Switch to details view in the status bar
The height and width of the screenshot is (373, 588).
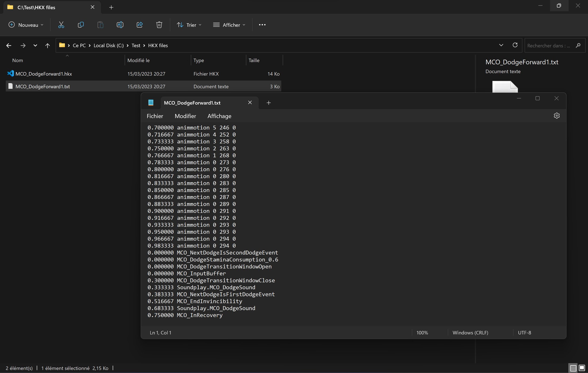click(x=573, y=368)
